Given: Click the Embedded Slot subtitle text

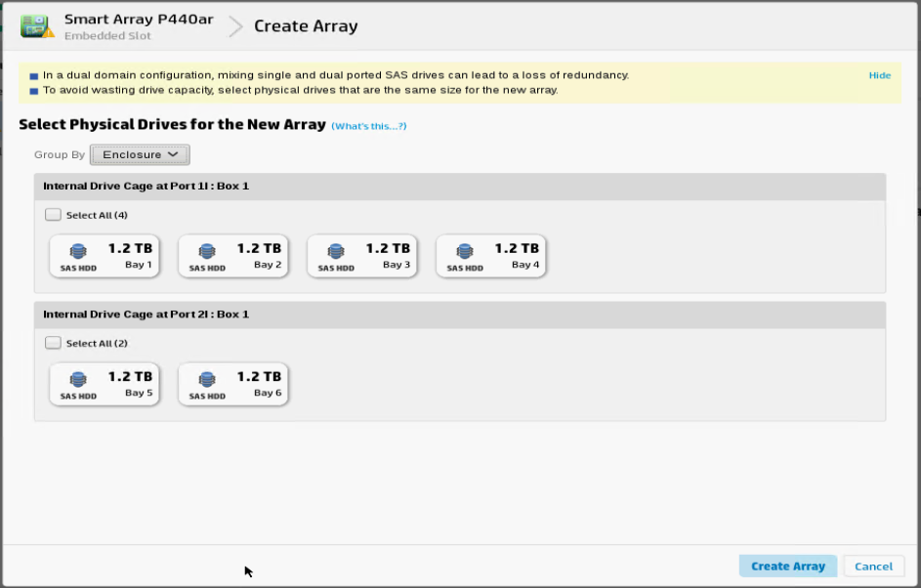Looking at the screenshot, I should point(107,36).
